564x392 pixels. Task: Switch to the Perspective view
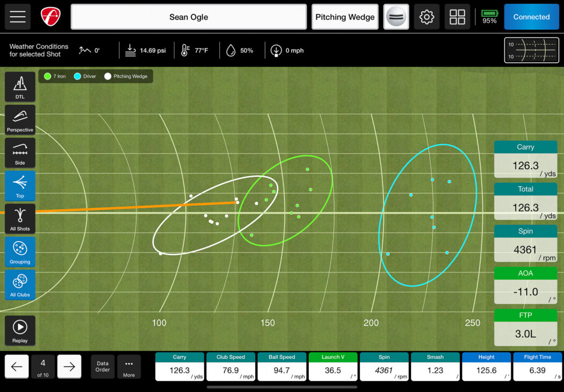coord(20,119)
